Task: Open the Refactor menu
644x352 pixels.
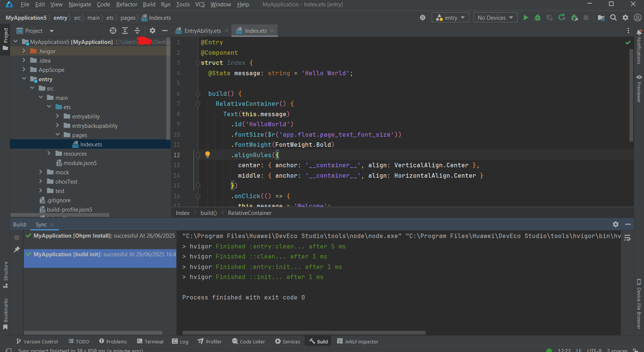Action: (127, 4)
